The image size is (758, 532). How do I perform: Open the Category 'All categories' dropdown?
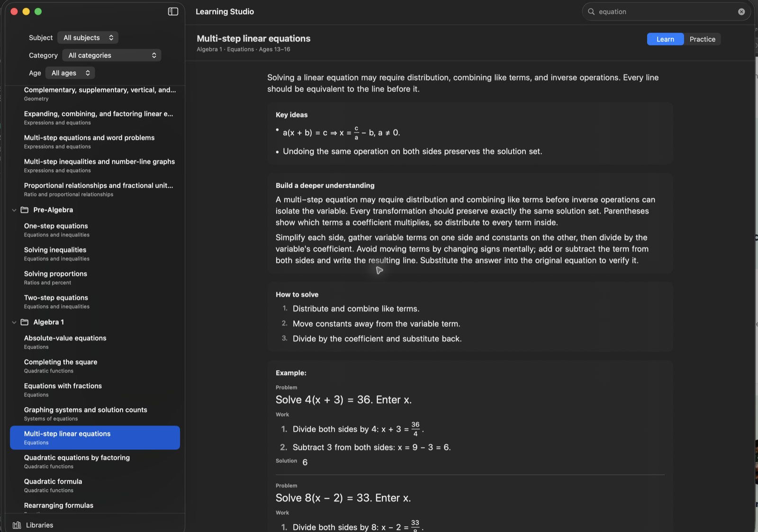click(x=112, y=55)
